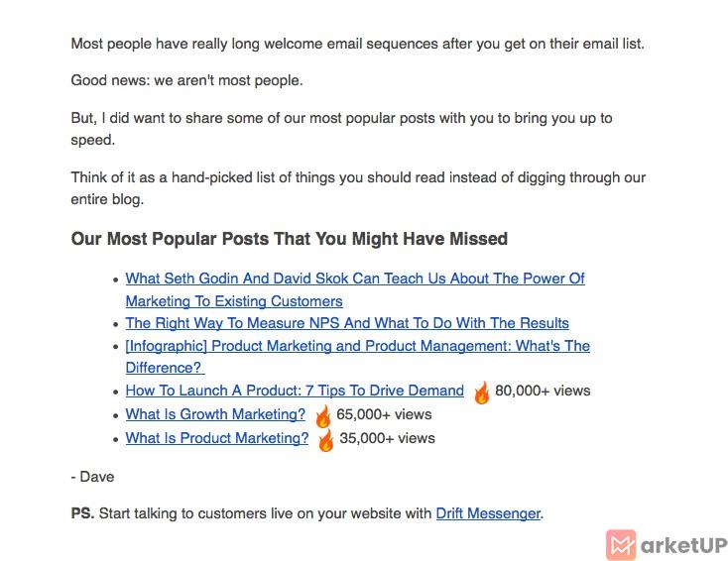The width and height of the screenshot is (728, 561).
Task: Click the Dave signature line
Action: pos(92,477)
